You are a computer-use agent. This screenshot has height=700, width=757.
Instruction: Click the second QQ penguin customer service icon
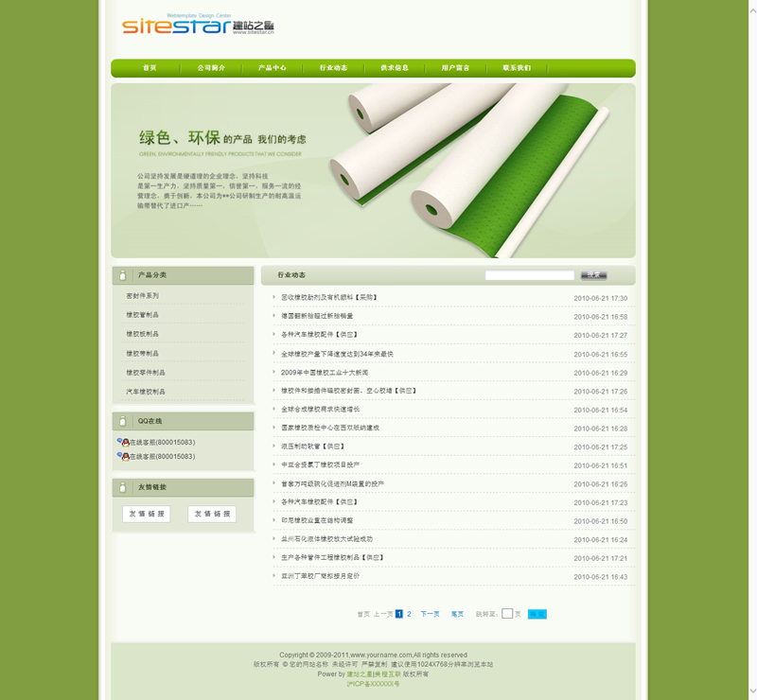coord(123,457)
